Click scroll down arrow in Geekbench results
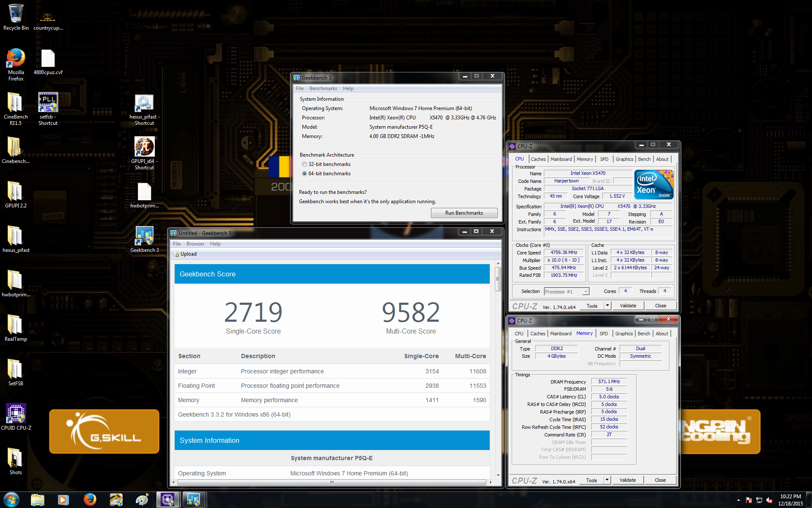This screenshot has height=508, width=812. 498,475
